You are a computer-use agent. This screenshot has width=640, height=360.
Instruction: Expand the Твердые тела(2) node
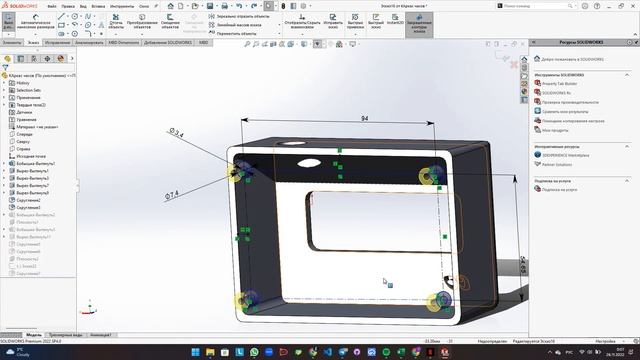[x=4, y=105]
